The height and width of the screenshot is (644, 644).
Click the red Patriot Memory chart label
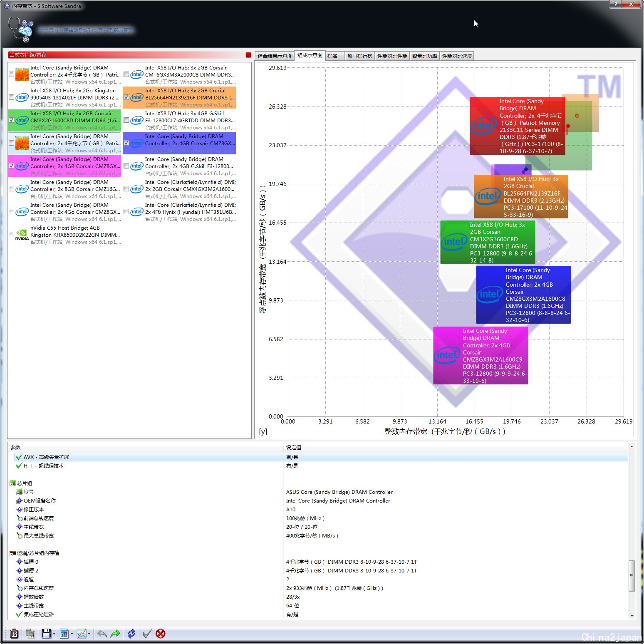pos(518,126)
